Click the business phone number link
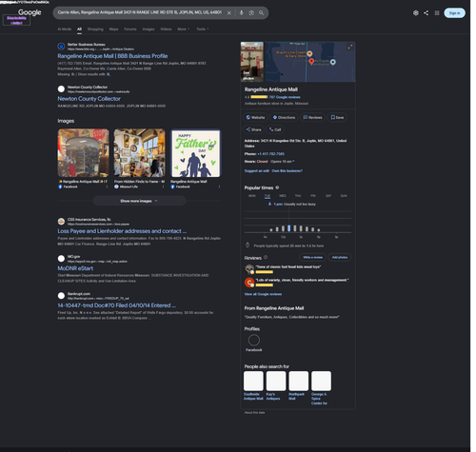The image size is (476, 452). 270,154
